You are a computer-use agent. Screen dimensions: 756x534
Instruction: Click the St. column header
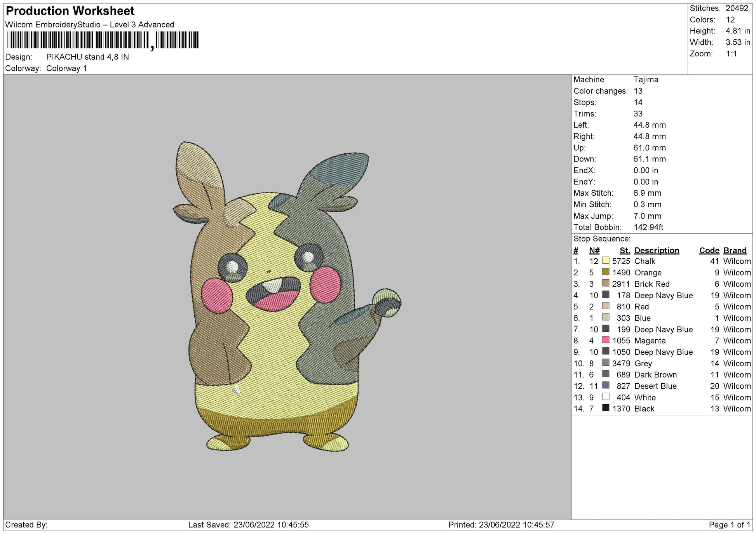[624, 250]
